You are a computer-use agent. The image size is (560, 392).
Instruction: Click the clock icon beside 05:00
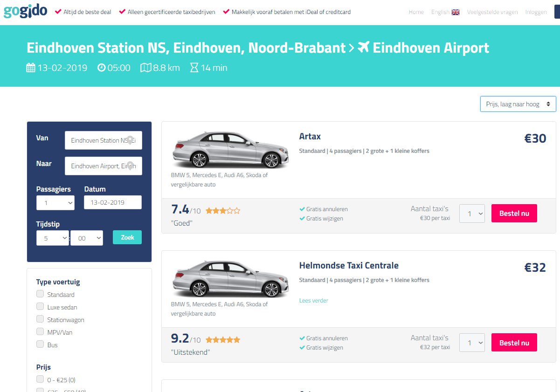pos(102,68)
